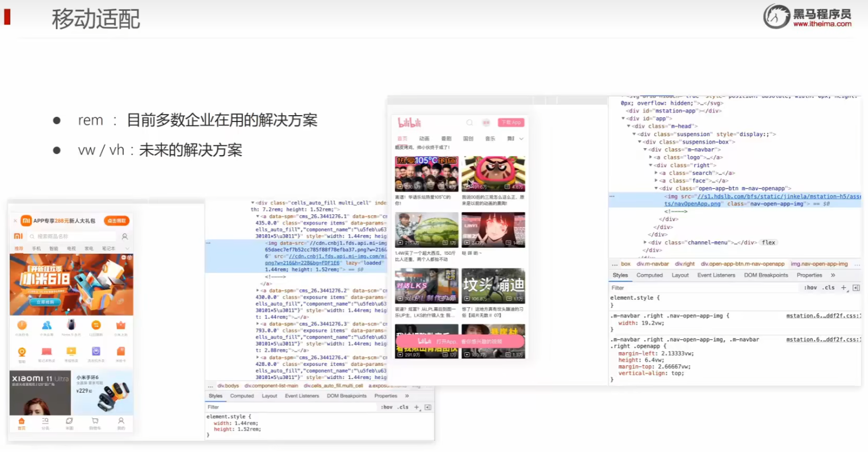Tap the blue people icon in the Xiaomi grid
The height and width of the screenshot is (452, 868).
click(x=47, y=325)
